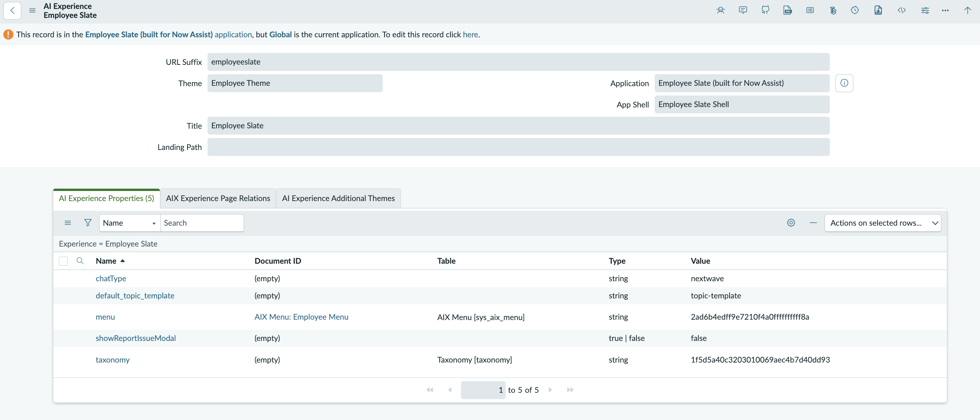This screenshot has width=980, height=420.
Task: Click the code brackets icon
Action: coord(902,10)
